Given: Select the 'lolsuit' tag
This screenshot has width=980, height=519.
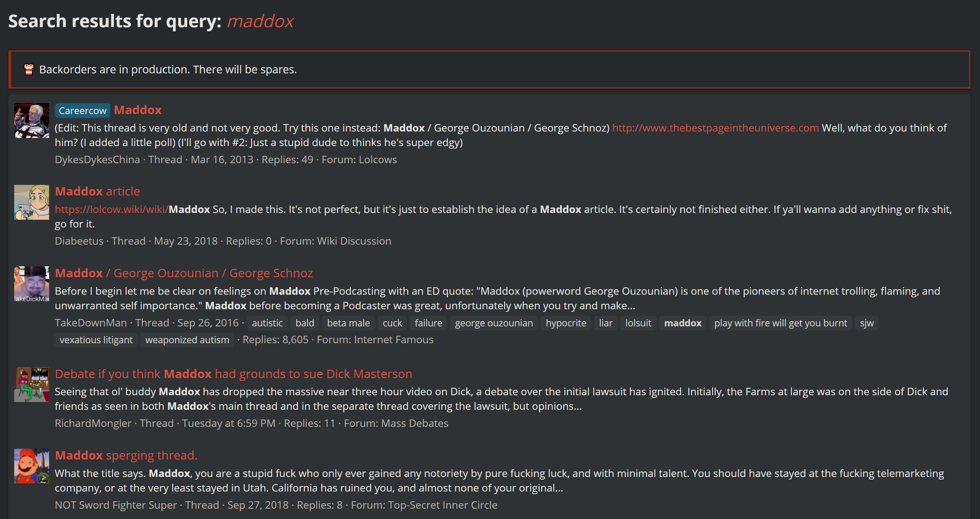Looking at the screenshot, I should coord(638,323).
